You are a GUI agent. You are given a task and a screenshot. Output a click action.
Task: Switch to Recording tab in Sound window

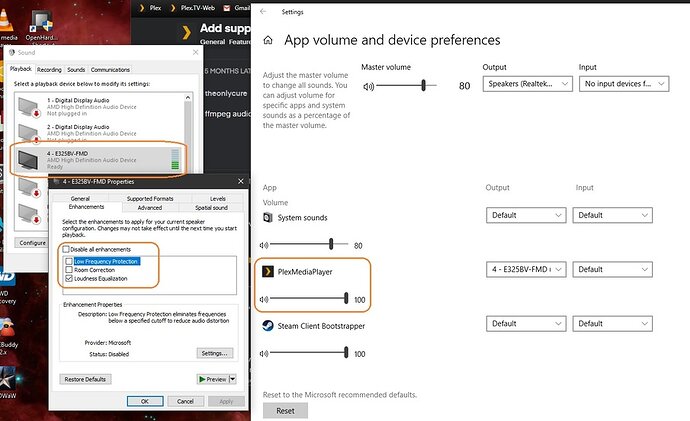pyautogui.click(x=49, y=70)
